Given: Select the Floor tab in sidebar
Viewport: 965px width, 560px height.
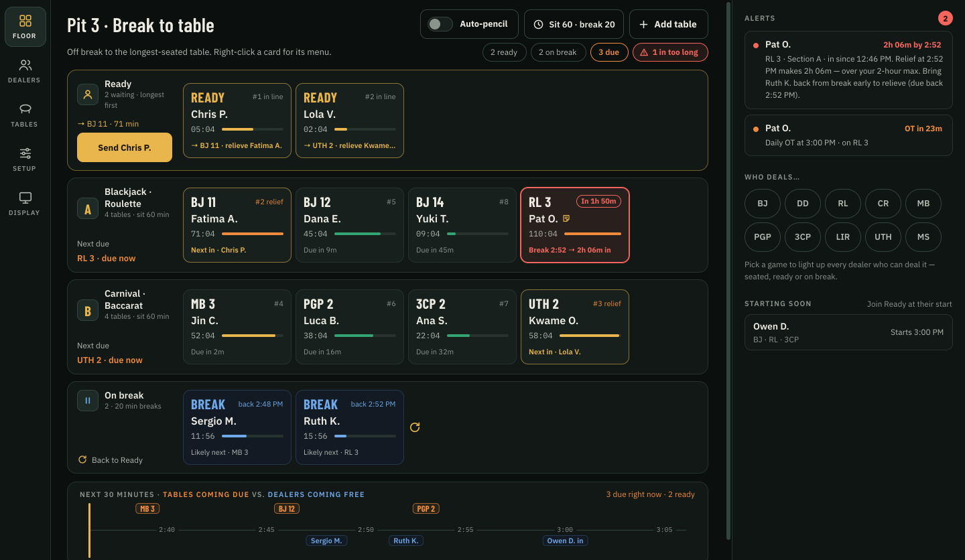Looking at the screenshot, I should point(25,27).
